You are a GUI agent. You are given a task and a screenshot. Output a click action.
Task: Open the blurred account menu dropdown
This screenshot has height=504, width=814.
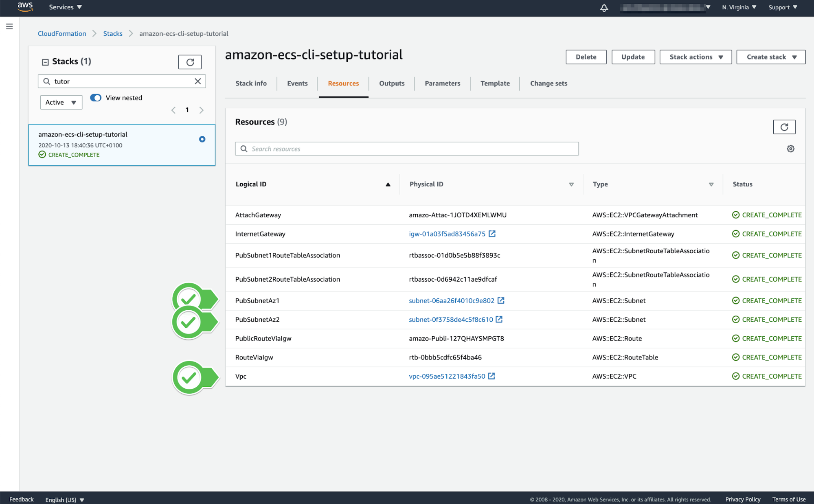pyautogui.click(x=665, y=7)
